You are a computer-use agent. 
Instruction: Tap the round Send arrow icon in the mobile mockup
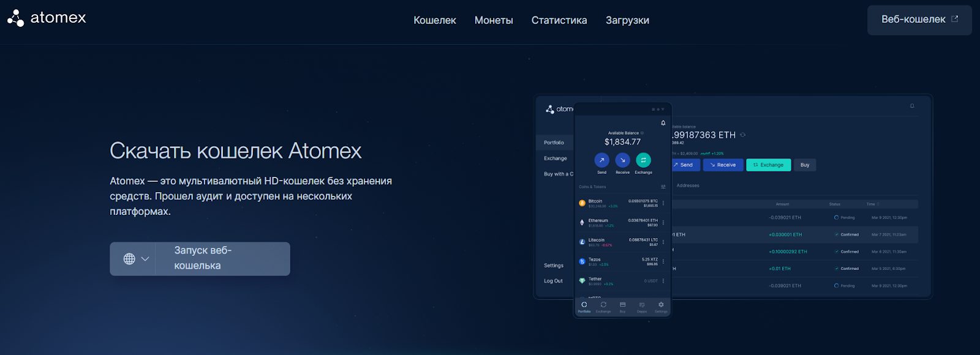[601, 160]
